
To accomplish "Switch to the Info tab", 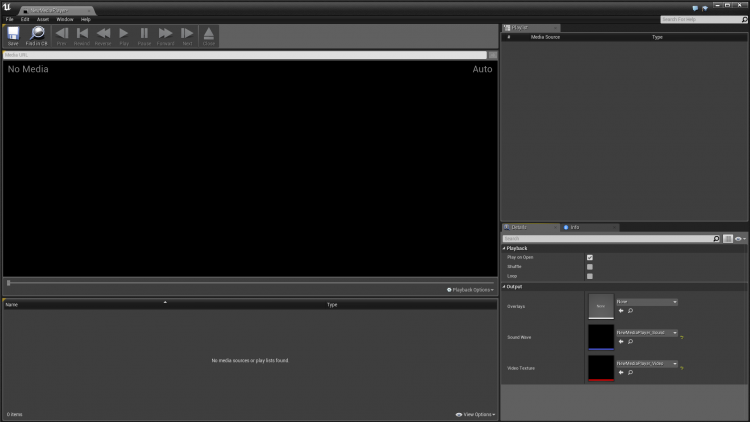I will pyautogui.click(x=589, y=227).
